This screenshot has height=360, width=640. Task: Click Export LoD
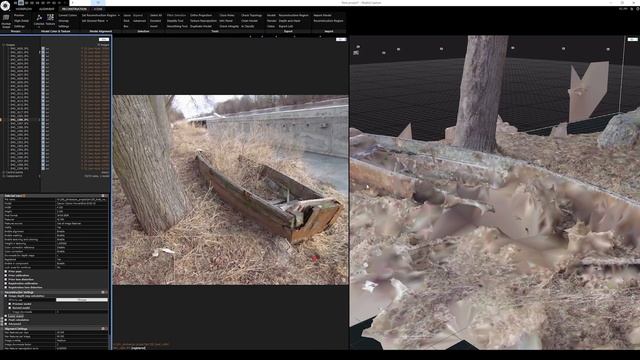(x=286, y=26)
